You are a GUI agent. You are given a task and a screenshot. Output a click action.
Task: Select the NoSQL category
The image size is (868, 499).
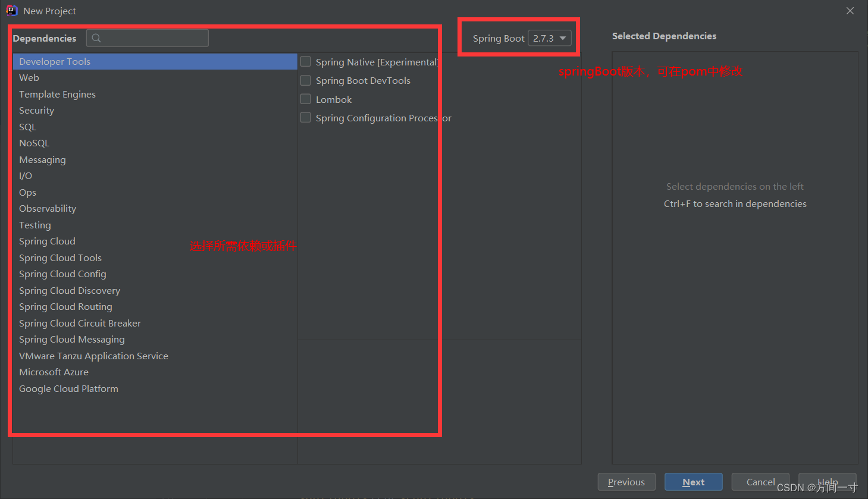coord(155,143)
